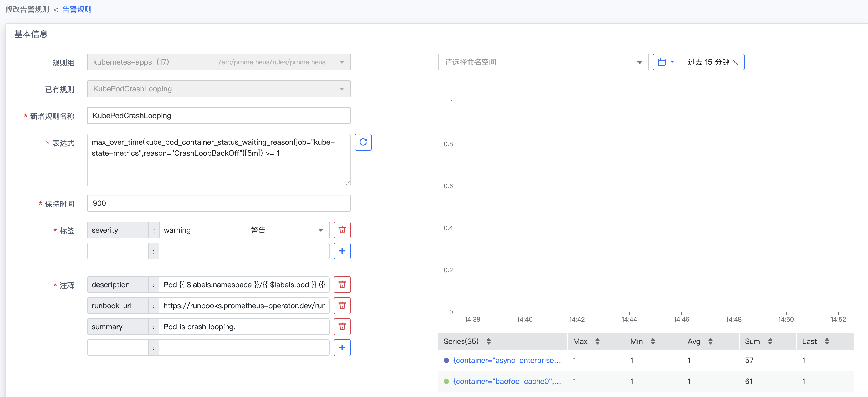Edit the severity label key field
Screen dimensions: 868x397
[x=118, y=230]
